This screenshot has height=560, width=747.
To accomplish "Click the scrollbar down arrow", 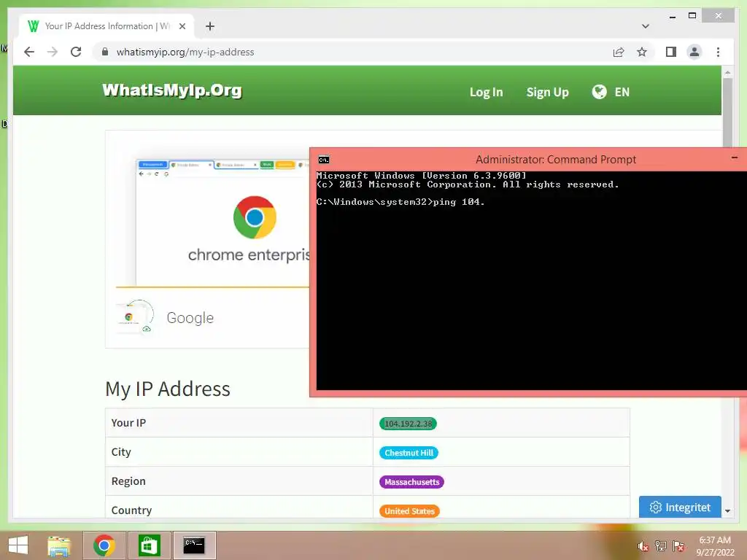I will click(x=727, y=511).
